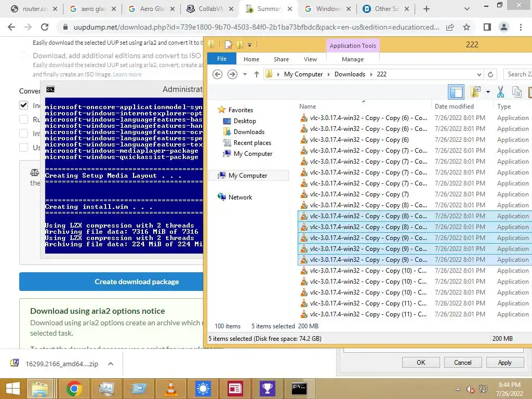532x399 pixels.
Task: Click the OK button
Action: point(421,362)
